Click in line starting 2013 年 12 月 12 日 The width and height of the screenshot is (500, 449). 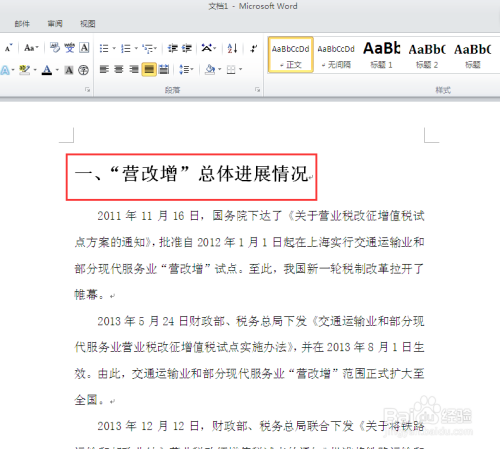point(260,426)
